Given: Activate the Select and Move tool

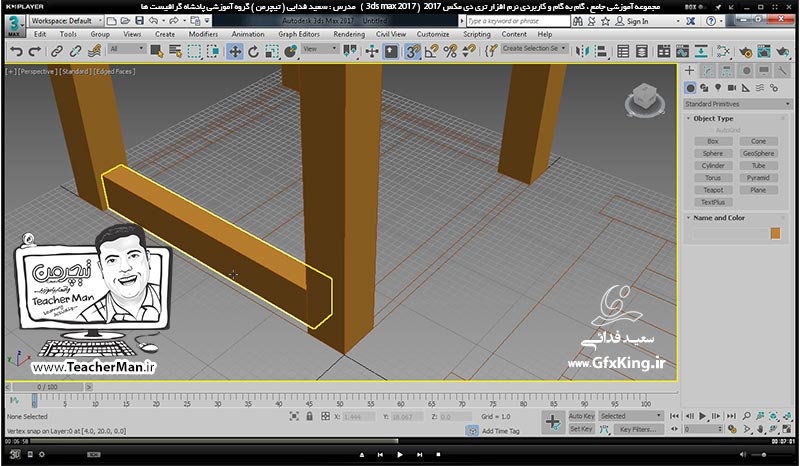Looking at the screenshot, I should [x=235, y=51].
